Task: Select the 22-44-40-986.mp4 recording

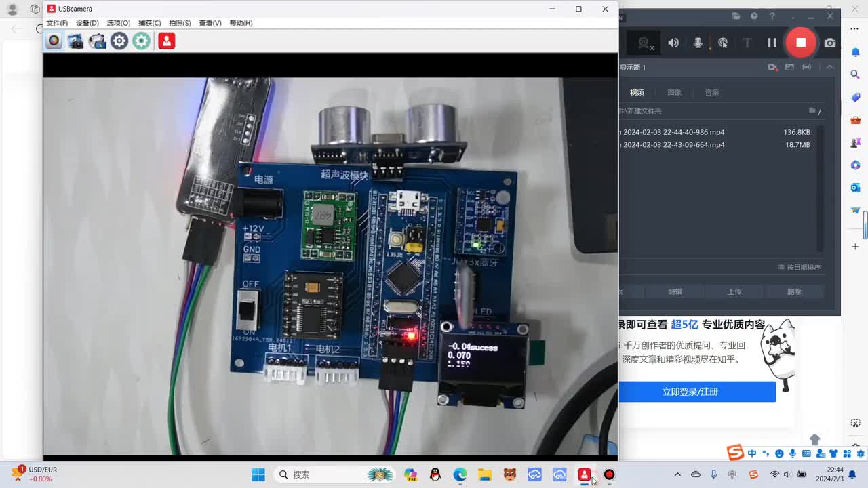Action: [x=715, y=132]
